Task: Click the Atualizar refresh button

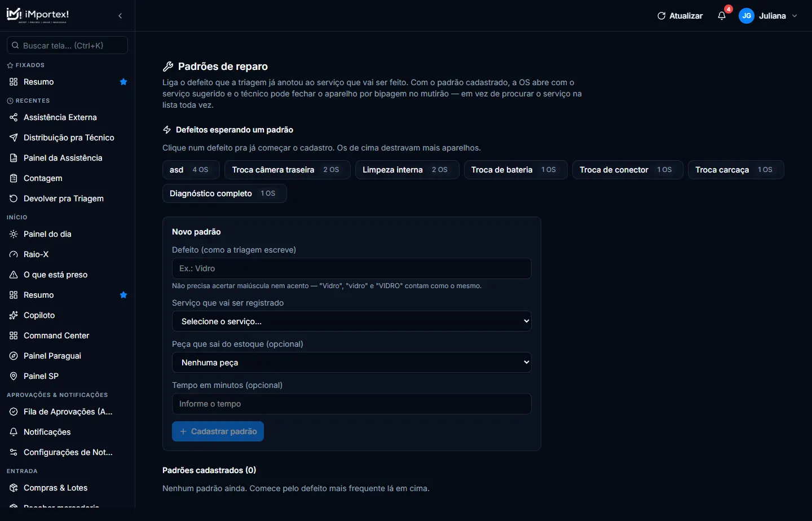Action: tap(680, 16)
